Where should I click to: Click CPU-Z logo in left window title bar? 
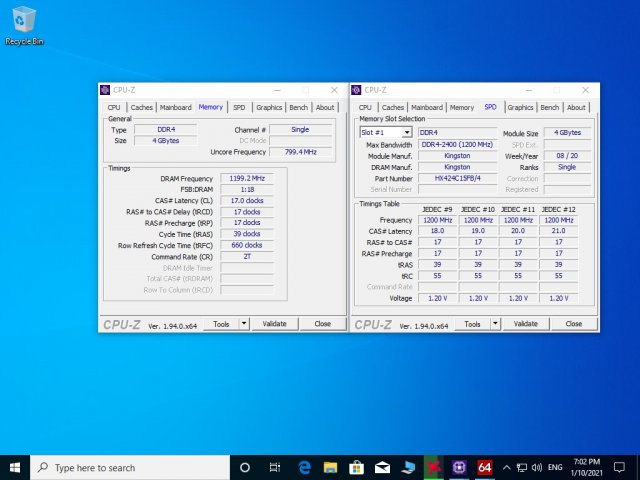105,90
